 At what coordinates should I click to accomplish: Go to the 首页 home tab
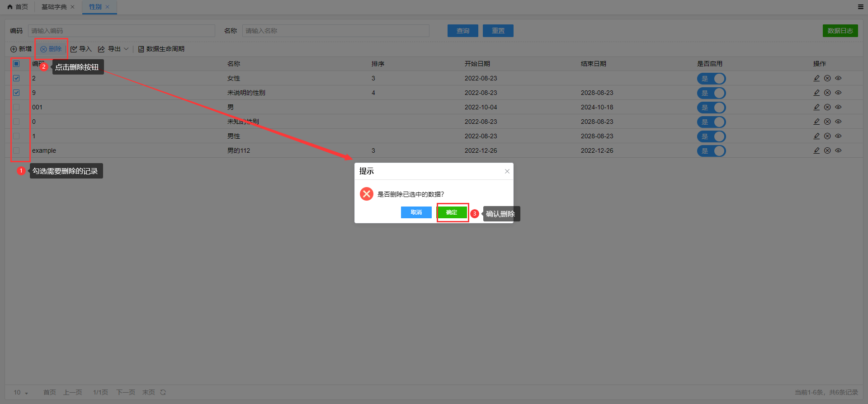18,7
